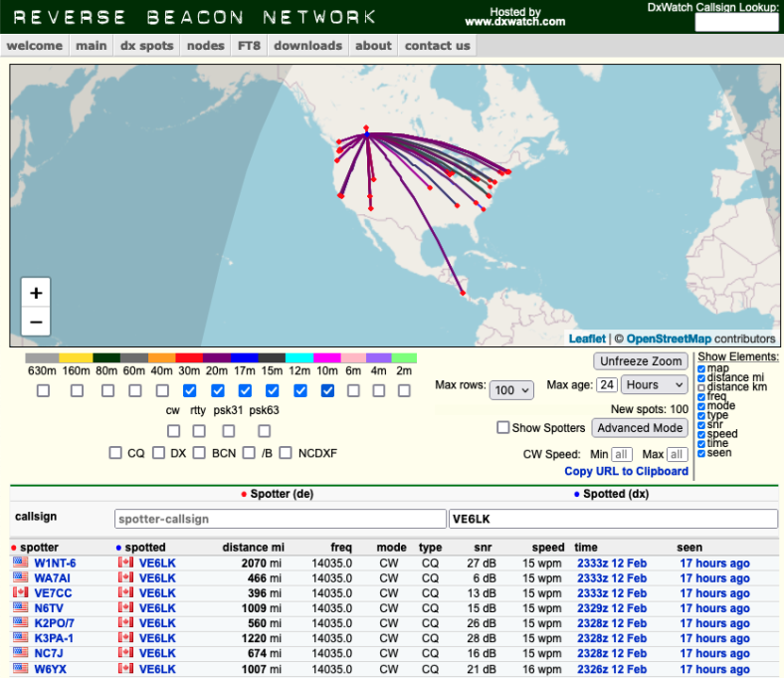Open the dx spots tab

point(146,46)
